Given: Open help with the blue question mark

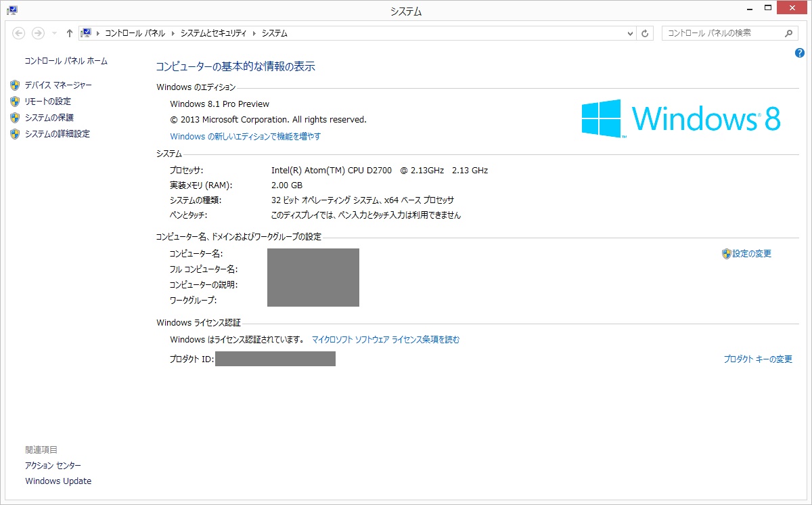Looking at the screenshot, I should 800,53.
